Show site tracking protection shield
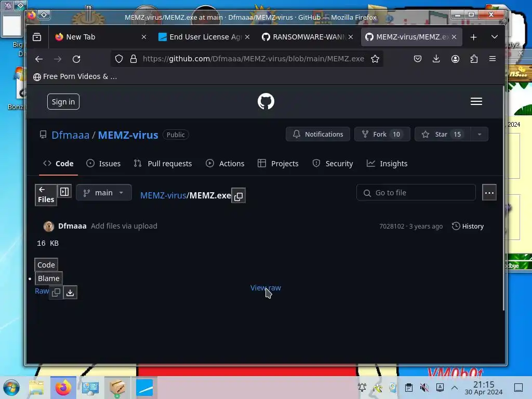Viewport: 532px width, 399px height. [119, 59]
